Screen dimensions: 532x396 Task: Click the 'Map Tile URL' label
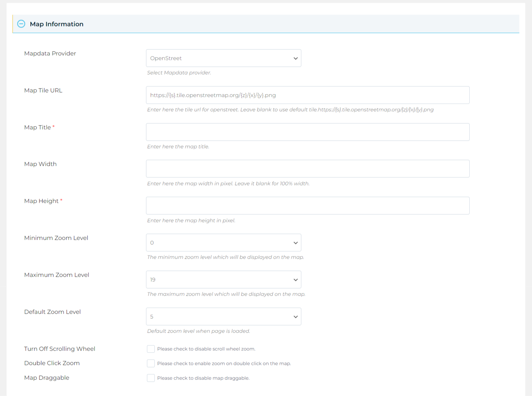point(43,90)
